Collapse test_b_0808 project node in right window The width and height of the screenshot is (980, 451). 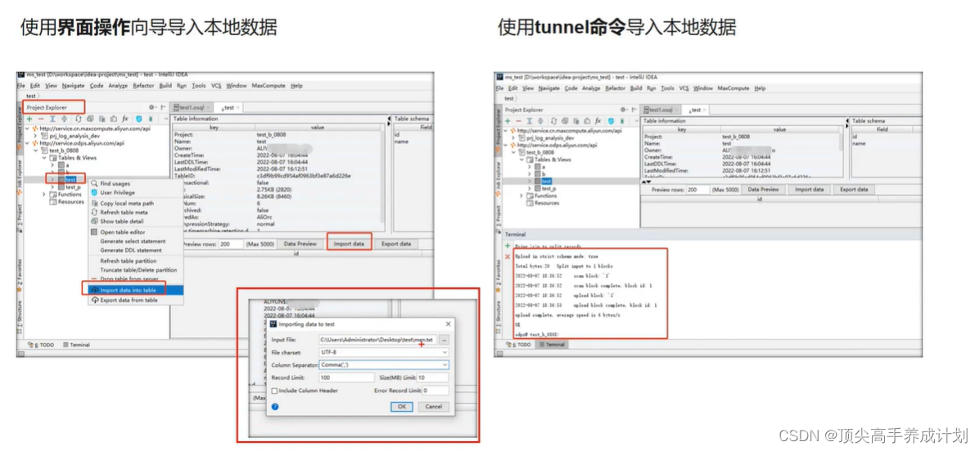[x=514, y=152]
